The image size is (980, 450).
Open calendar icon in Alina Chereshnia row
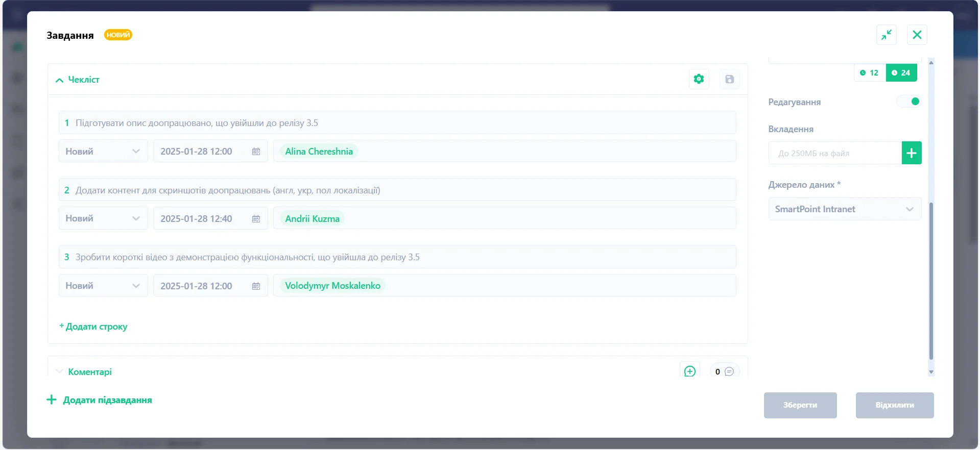[256, 152]
